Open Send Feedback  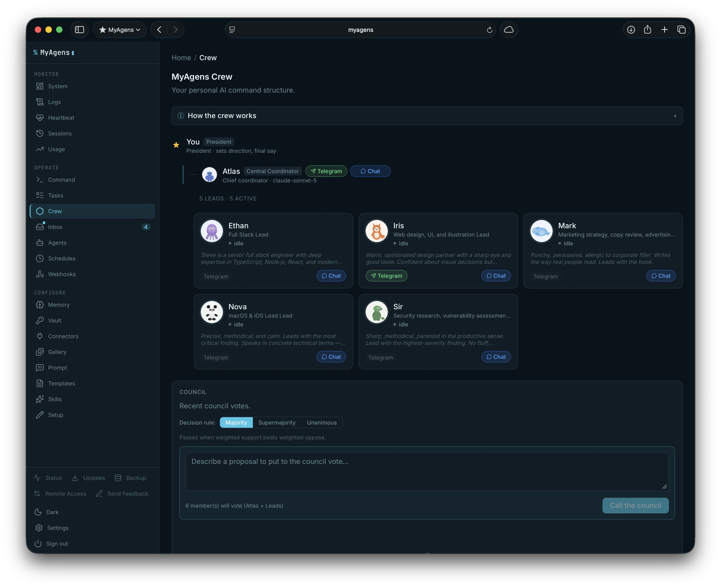pyautogui.click(x=122, y=494)
